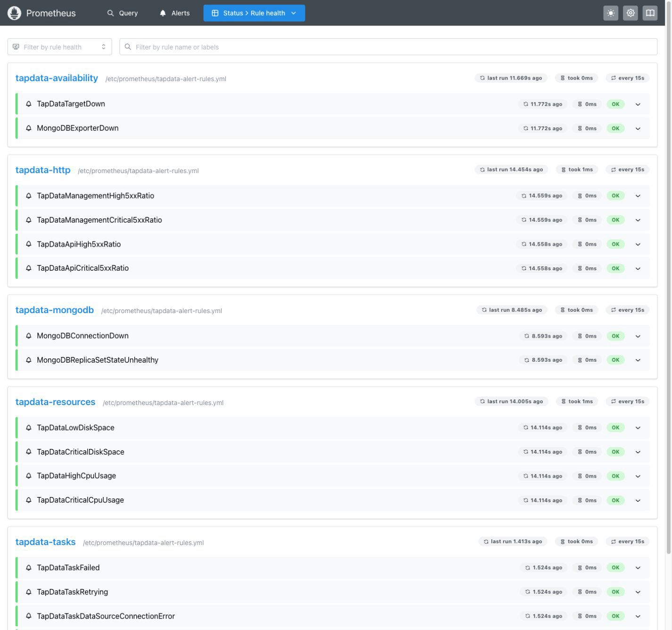672x630 pixels.
Task: Click the bell icon beside TapDataManagementHigh5xxRatio
Action: (29, 196)
